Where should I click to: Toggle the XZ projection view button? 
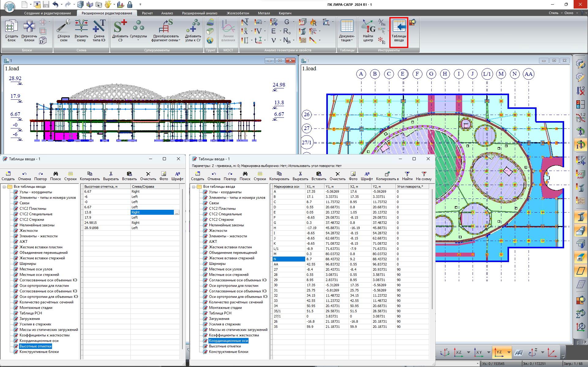click(458, 352)
